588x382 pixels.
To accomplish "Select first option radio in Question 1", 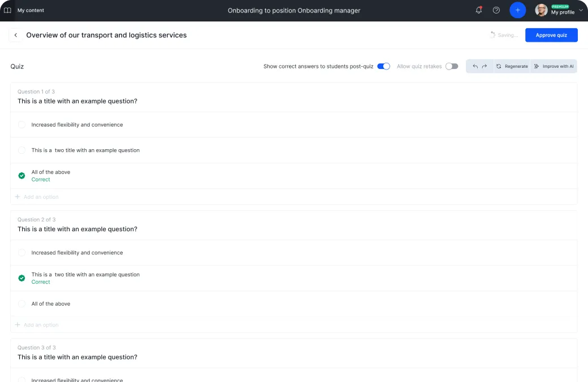I will [21, 125].
